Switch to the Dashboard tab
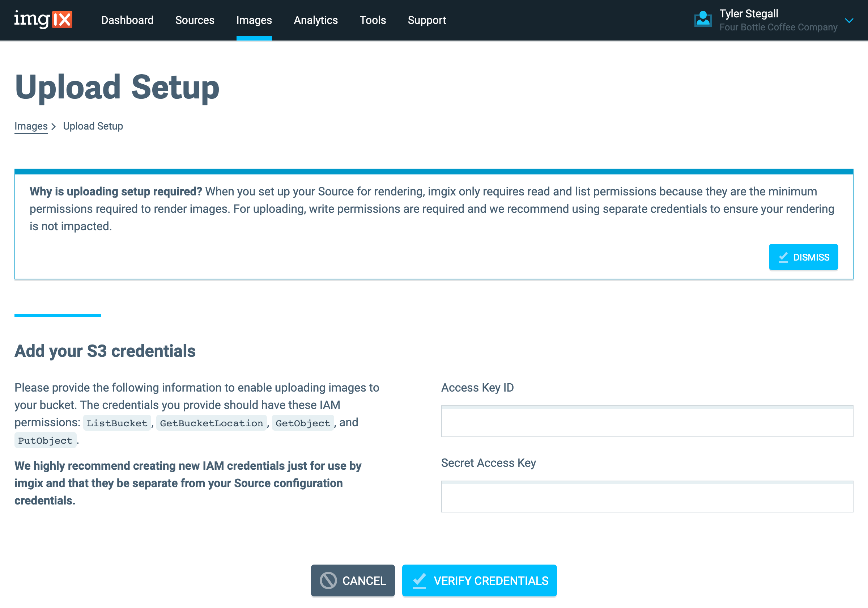868x608 pixels. [127, 20]
